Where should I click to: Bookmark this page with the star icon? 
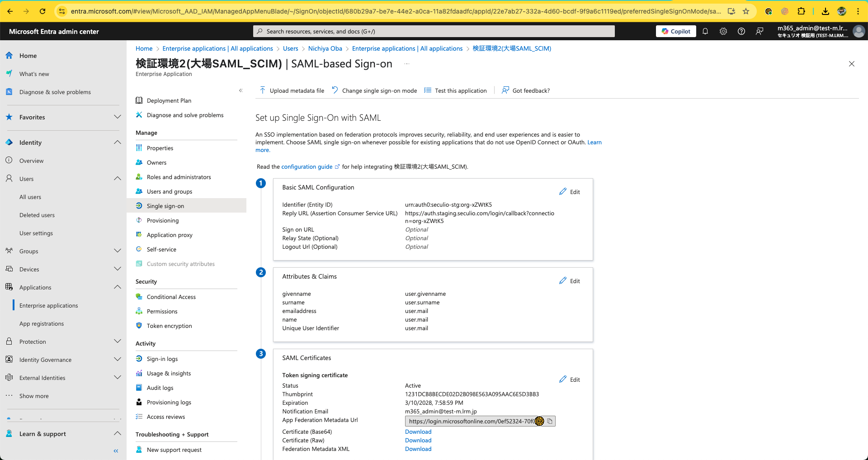[x=746, y=11]
